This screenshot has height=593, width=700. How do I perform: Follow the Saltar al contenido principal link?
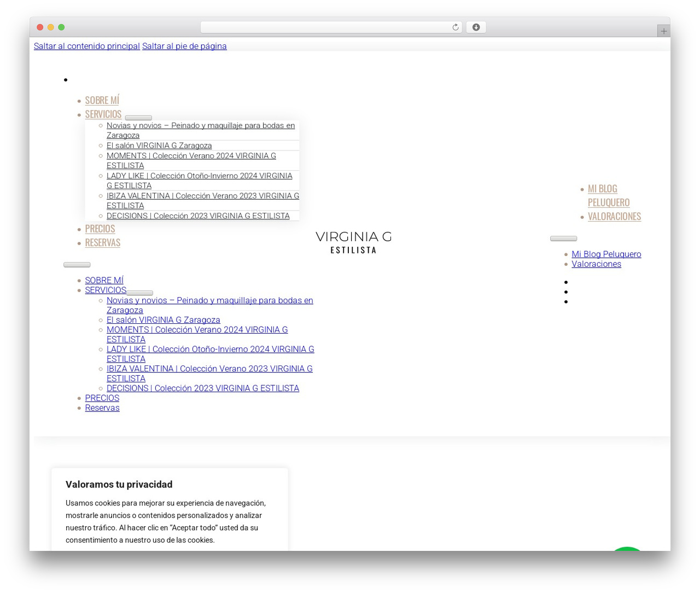87,46
